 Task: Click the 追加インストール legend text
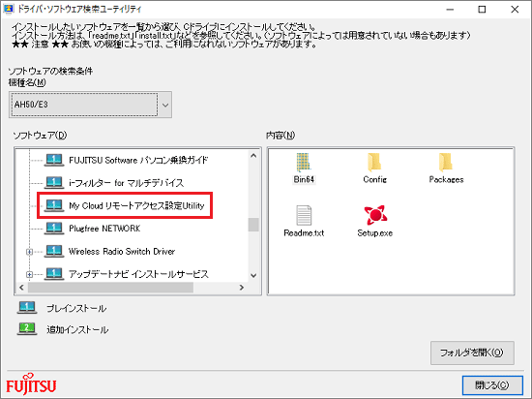pyautogui.click(x=77, y=329)
